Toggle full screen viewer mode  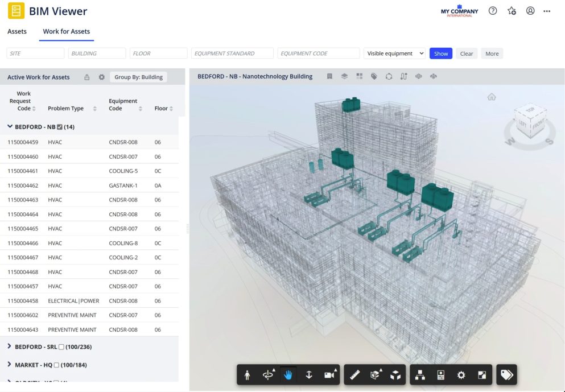pos(482,375)
